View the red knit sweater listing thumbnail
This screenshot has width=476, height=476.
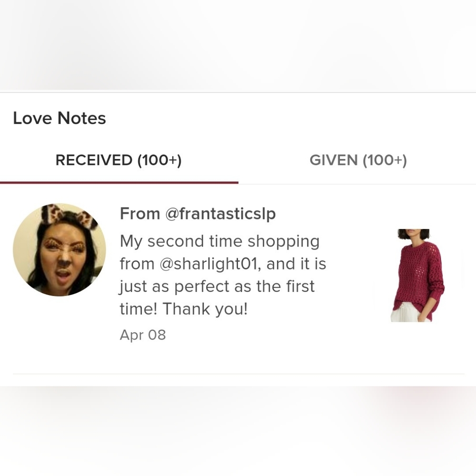(x=417, y=275)
